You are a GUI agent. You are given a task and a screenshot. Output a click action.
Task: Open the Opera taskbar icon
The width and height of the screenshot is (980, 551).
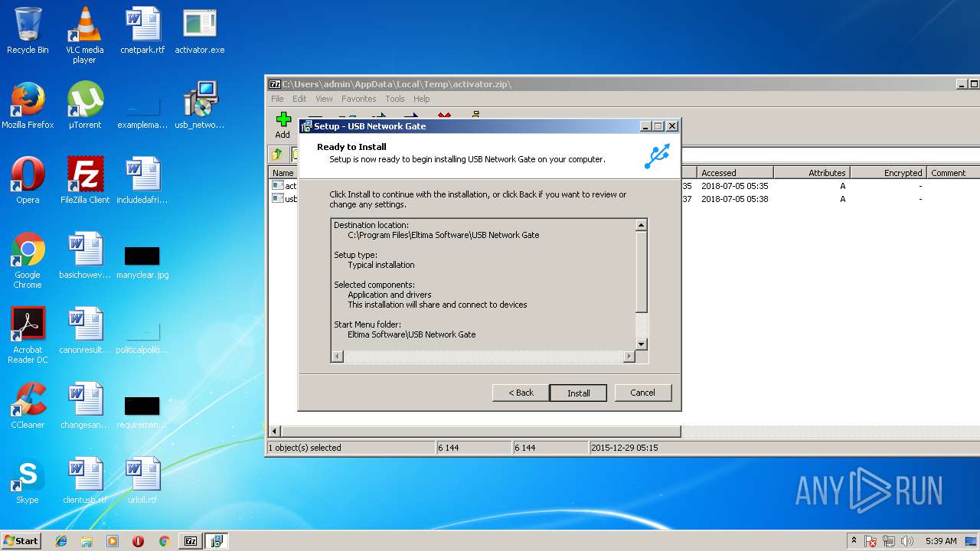pyautogui.click(x=138, y=541)
